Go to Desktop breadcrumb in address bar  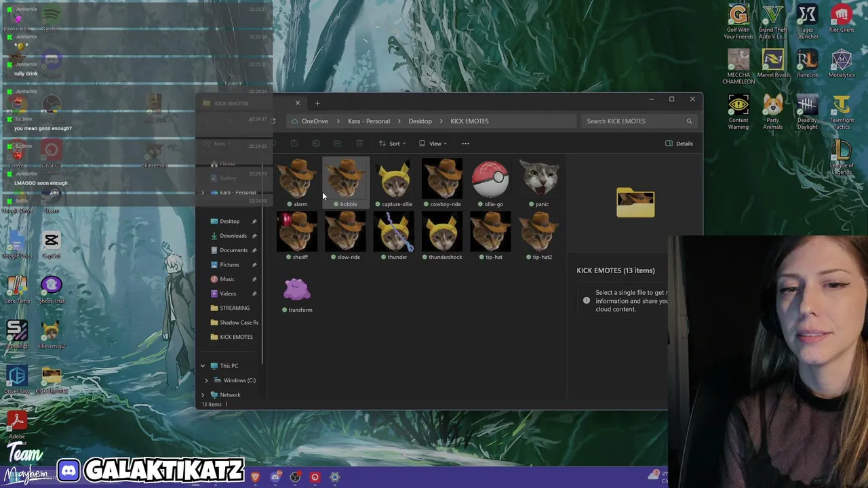click(420, 121)
